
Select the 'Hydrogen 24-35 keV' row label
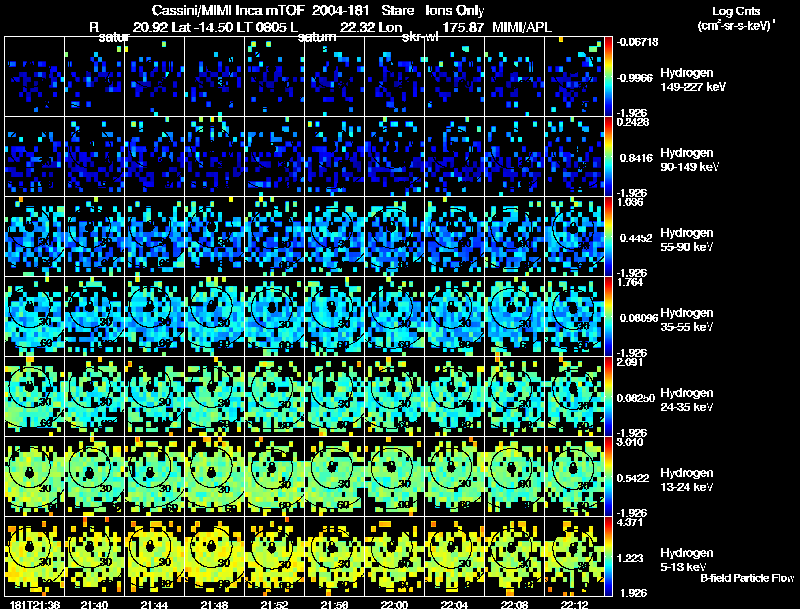coord(687,400)
